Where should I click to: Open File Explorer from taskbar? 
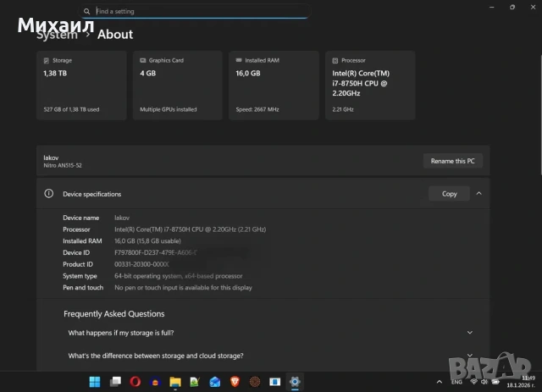pyautogui.click(x=175, y=382)
